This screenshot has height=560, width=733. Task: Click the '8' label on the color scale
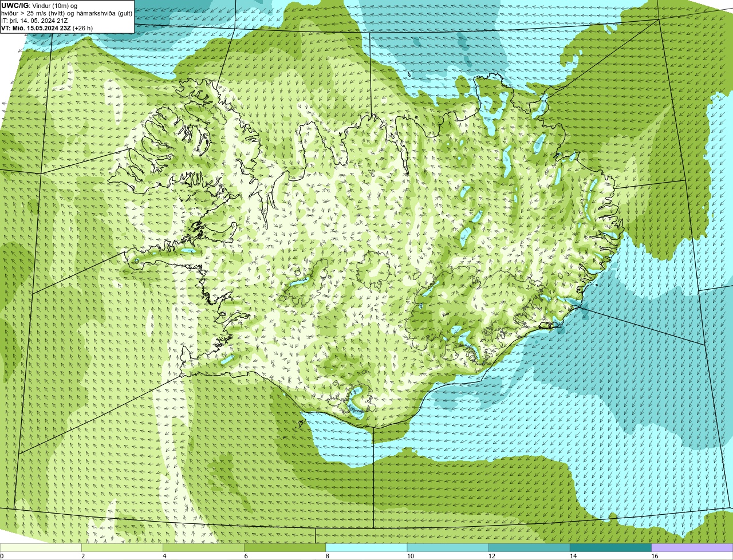coord(327,556)
